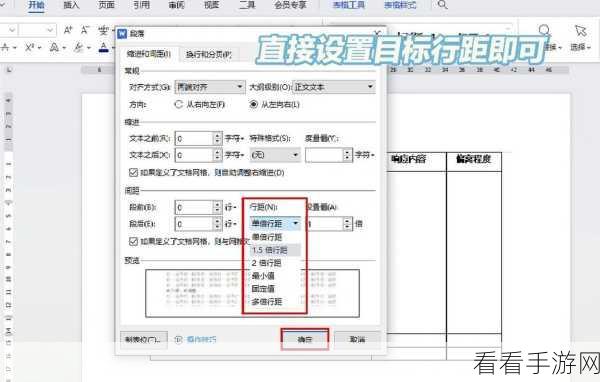Click the 文本之前 indent spinner arrows
The width and height of the screenshot is (600, 382).
(x=217, y=138)
